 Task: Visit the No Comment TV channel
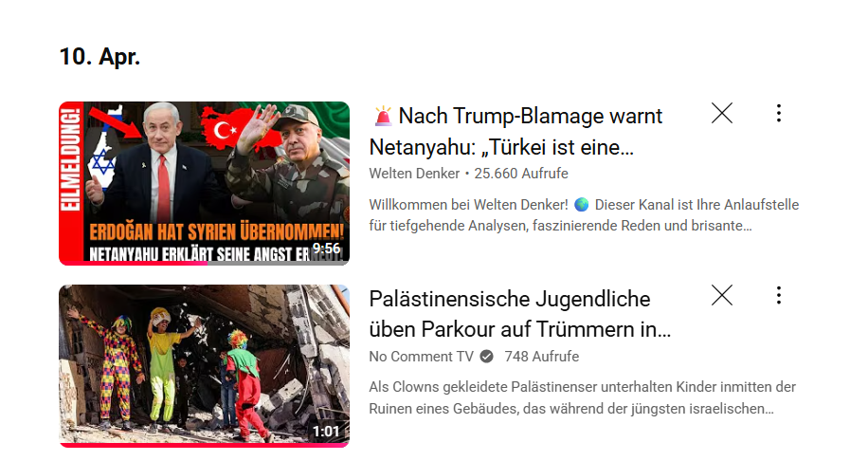[422, 357]
